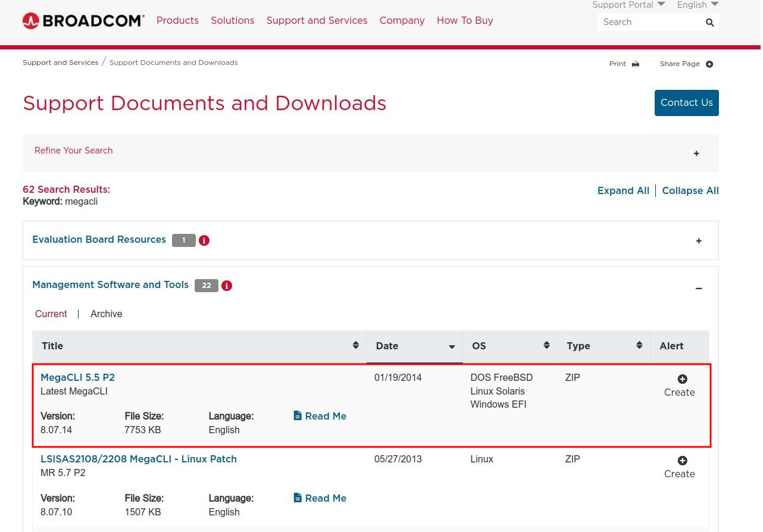Click Create alert icon for MegaCLI 5.5 P2
Viewport: 763px width, 532px height.
682,379
